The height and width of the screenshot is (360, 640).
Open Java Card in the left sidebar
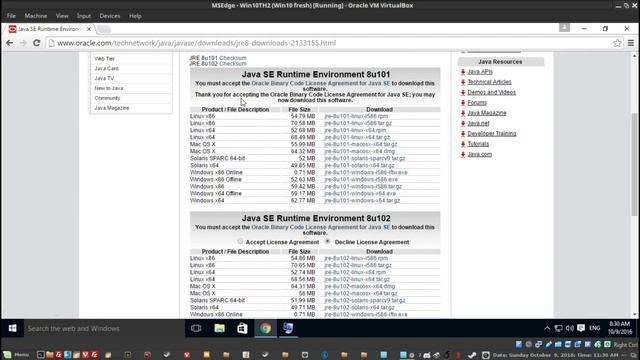click(107, 69)
